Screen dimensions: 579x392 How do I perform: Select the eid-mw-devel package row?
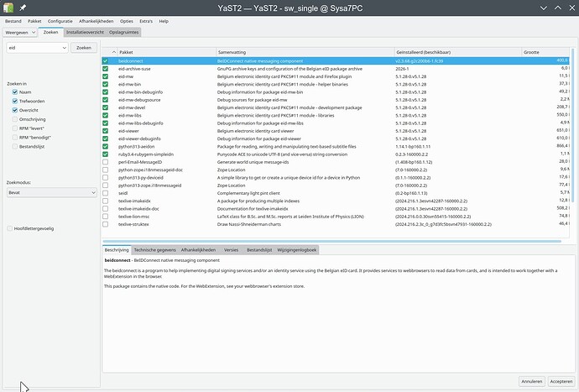pyautogui.click(x=336, y=107)
